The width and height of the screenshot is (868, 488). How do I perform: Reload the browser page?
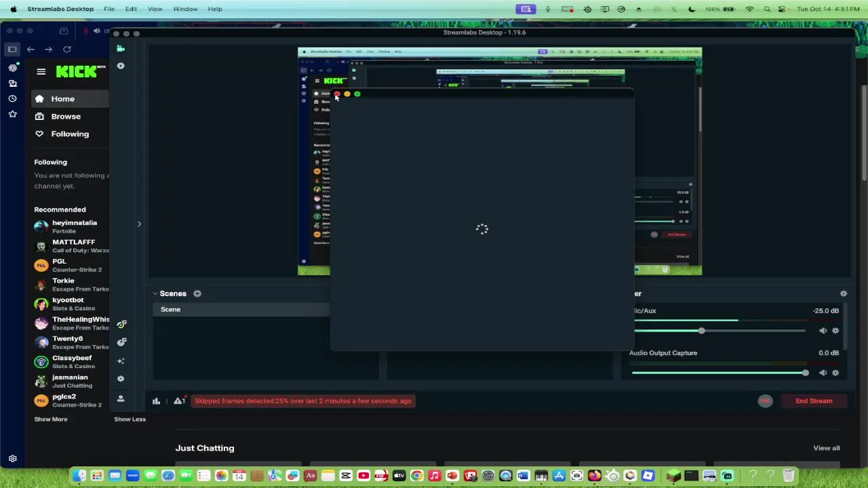pyautogui.click(x=66, y=49)
